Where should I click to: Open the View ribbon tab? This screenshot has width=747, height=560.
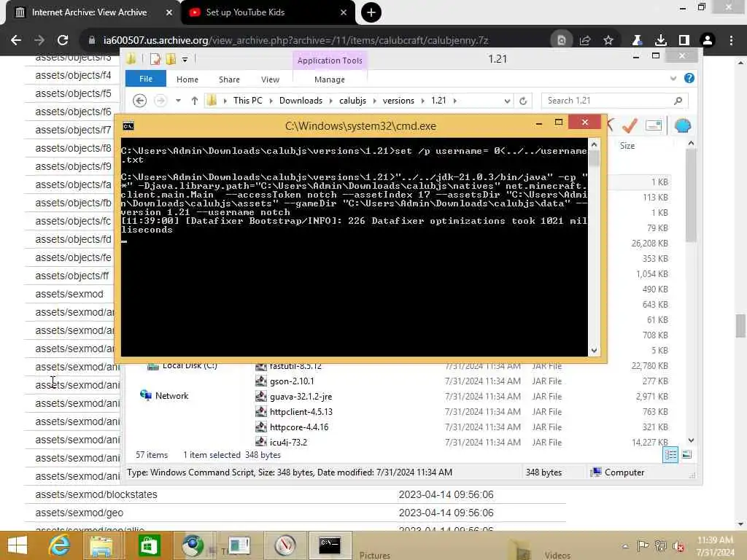(270, 79)
